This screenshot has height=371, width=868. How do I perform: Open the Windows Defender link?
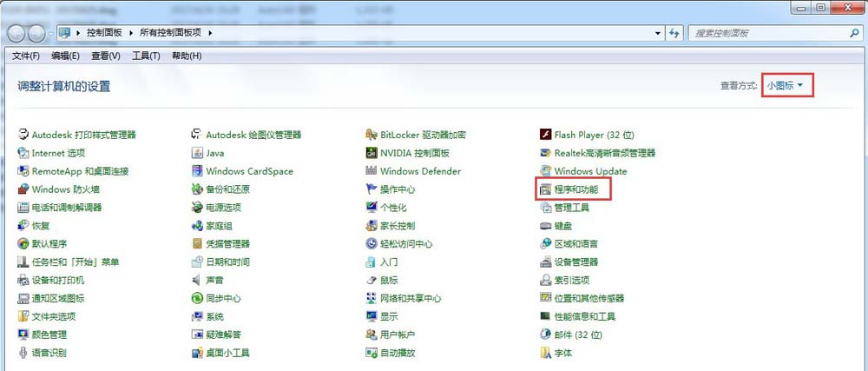[421, 171]
